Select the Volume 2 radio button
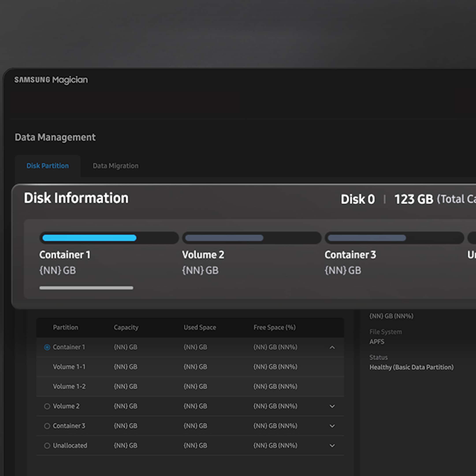 [x=47, y=406]
